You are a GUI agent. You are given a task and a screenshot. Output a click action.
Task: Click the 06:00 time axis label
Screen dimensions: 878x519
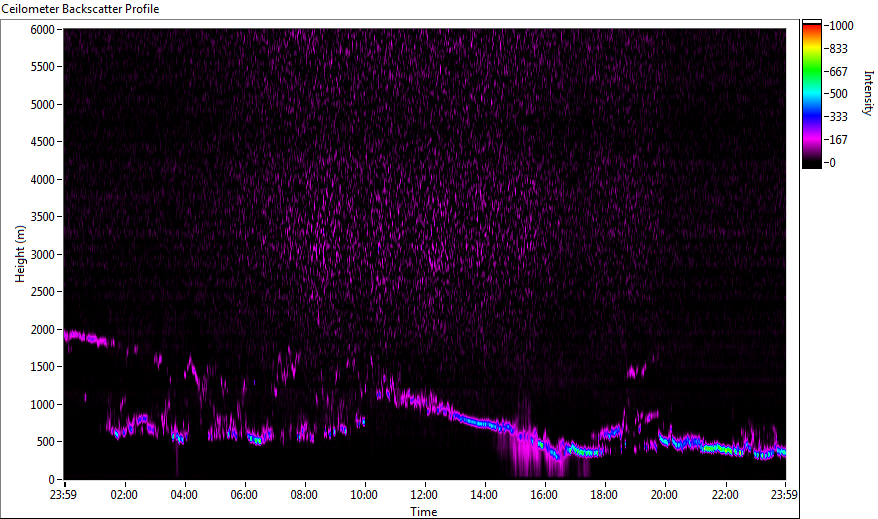point(244,495)
